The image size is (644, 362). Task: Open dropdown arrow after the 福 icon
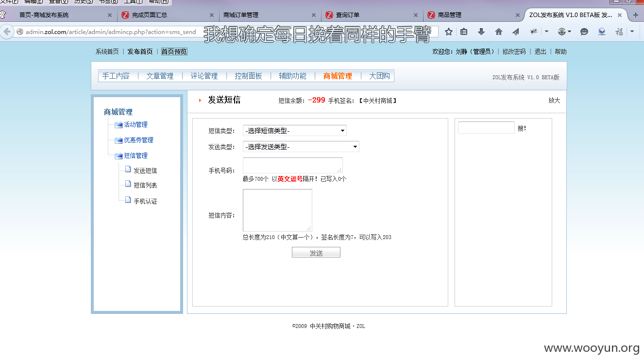(x=632, y=32)
